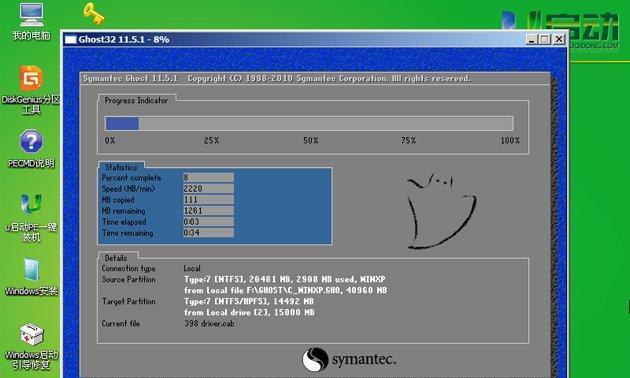
Task: Click the Statistics panel label
Action: 121,167
